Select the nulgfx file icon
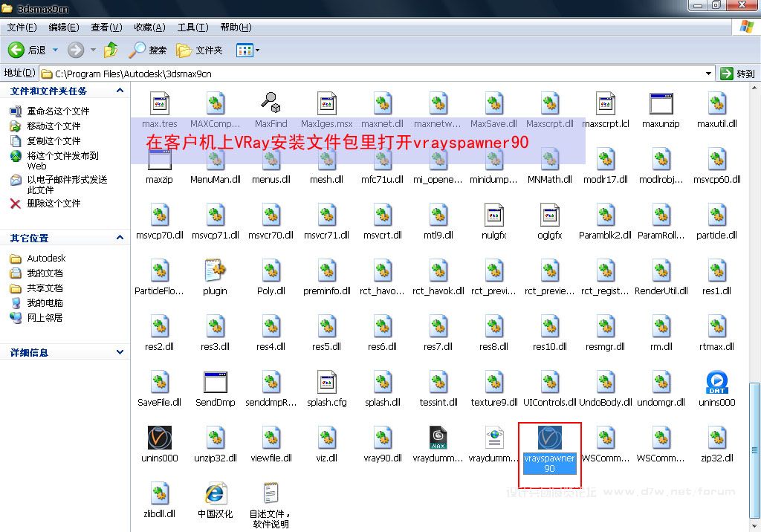Screen dimensions: 761x532 (x=493, y=215)
